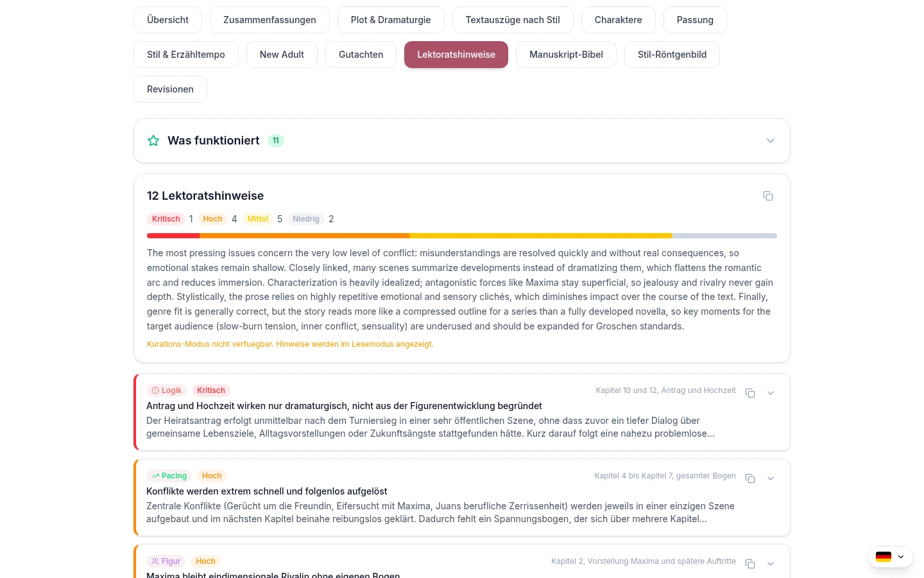Copy all 12 Lektoratshinweise summary
The width and height of the screenshot is (924, 578).
(767, 196)
